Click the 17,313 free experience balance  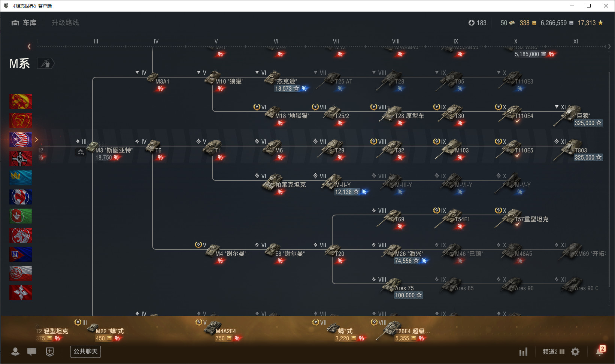[590, 23]
